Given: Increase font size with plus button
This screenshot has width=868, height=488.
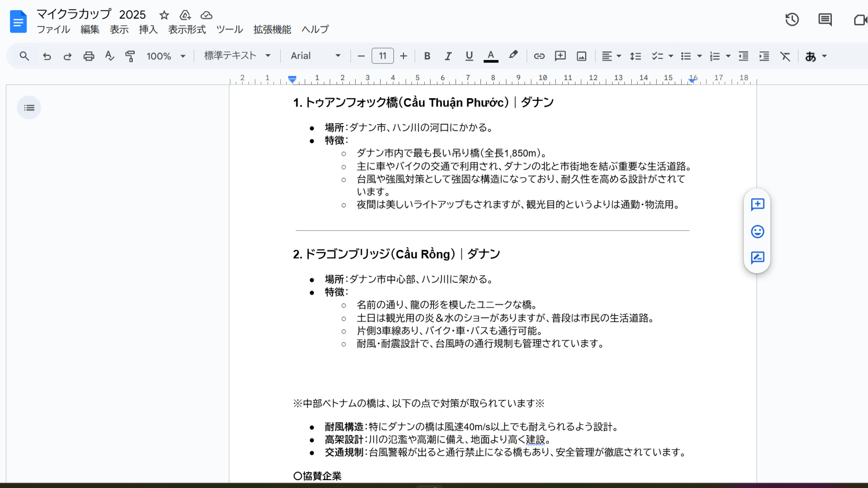Looking at the screenshot, I should click(403, 56).
